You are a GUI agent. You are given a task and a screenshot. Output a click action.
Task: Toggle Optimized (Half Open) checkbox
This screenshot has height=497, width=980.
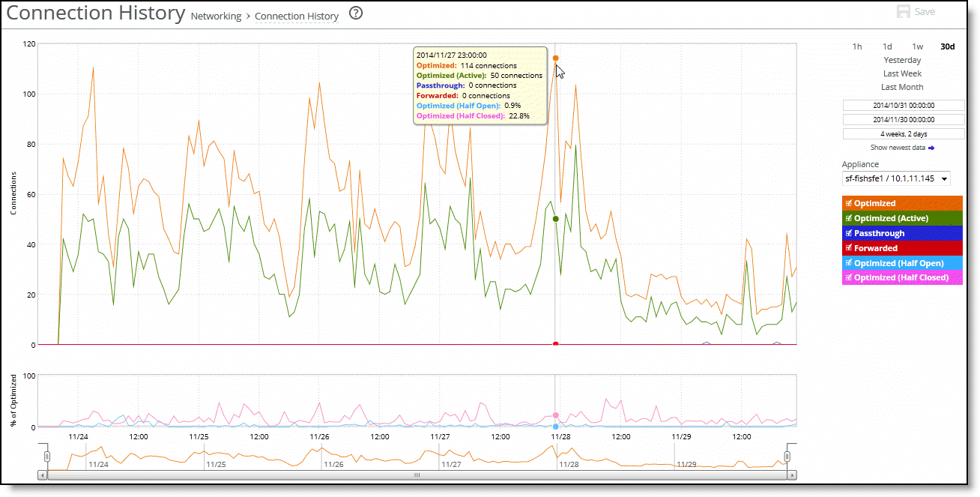pos(848,263)
